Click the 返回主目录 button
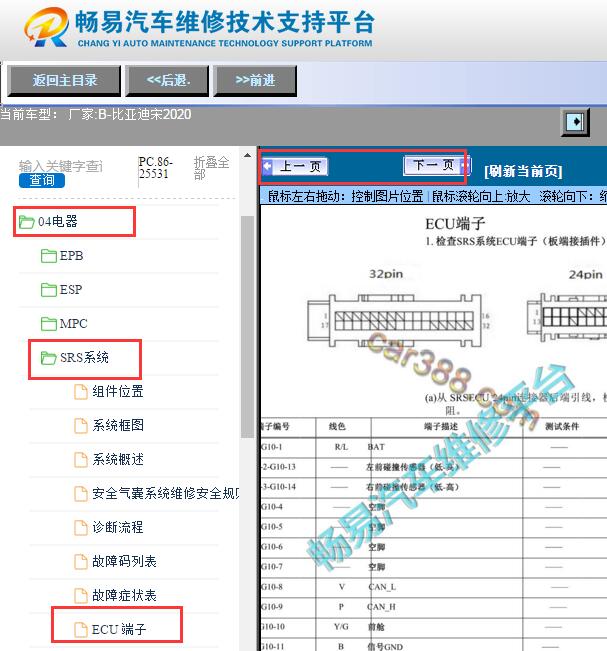607x651 pixels. click(x=64, y=81)
